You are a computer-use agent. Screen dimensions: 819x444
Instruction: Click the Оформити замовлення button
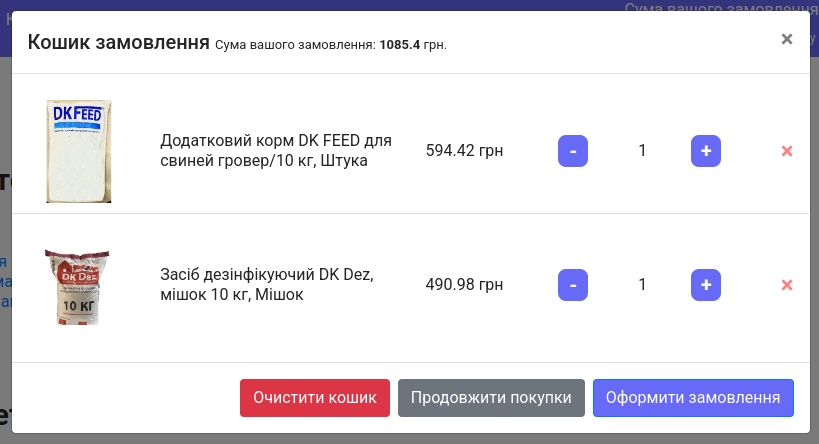click(x=693, y=398)
